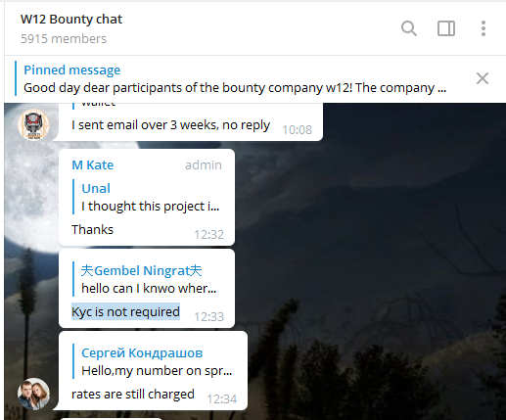Click the 'Thanks' message text

(x=92, y=230)
